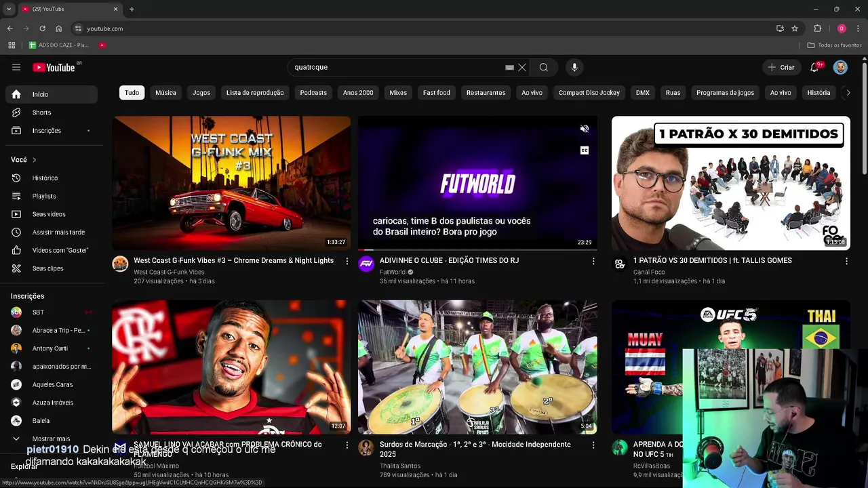
Task: Click the search input field
Action: [397, 67]
